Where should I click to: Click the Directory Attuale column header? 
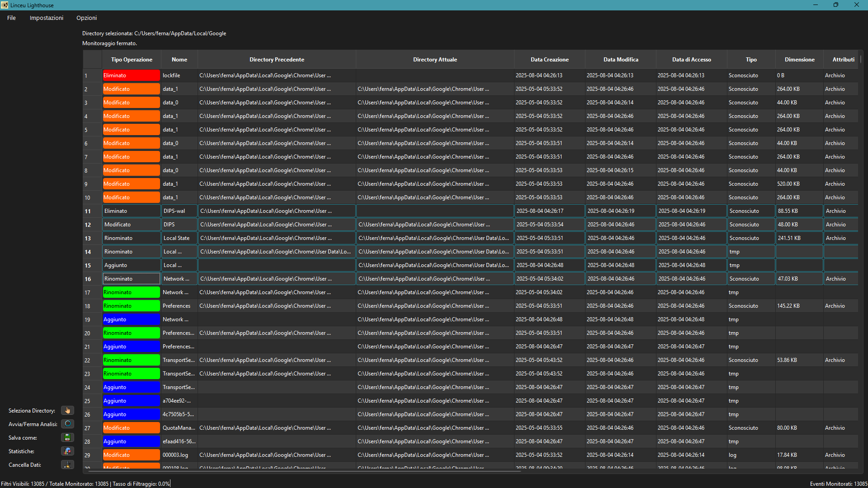(x=434, y=59)
